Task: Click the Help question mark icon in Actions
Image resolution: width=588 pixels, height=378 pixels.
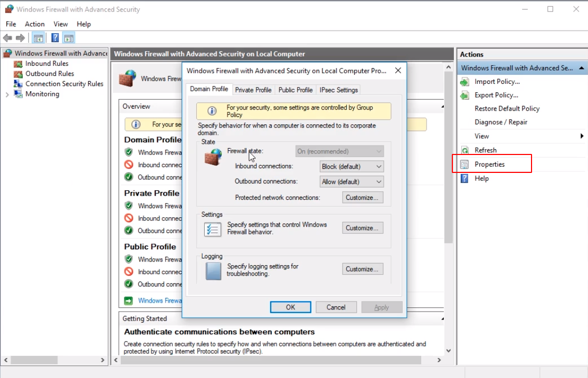Action: 464,178
